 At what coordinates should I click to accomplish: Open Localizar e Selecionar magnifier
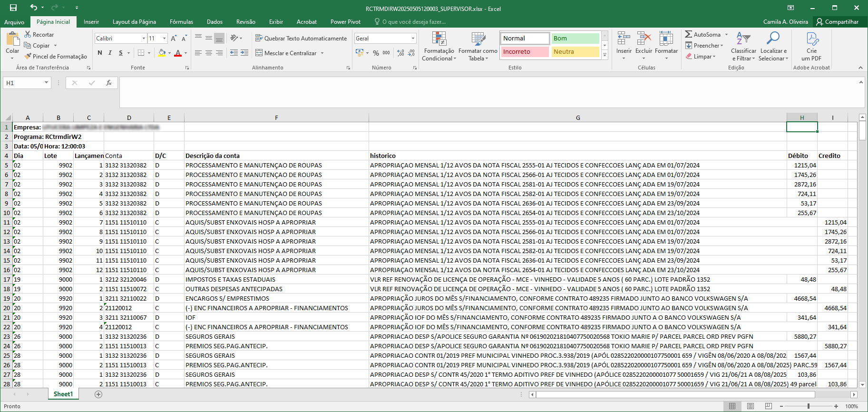773,46
